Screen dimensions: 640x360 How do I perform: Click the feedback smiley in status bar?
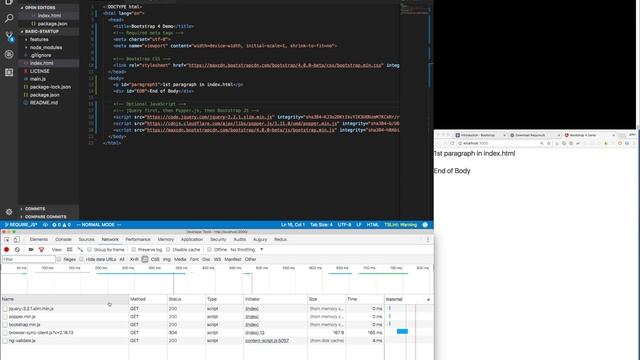pyautogui.click(x=425, y=224)
